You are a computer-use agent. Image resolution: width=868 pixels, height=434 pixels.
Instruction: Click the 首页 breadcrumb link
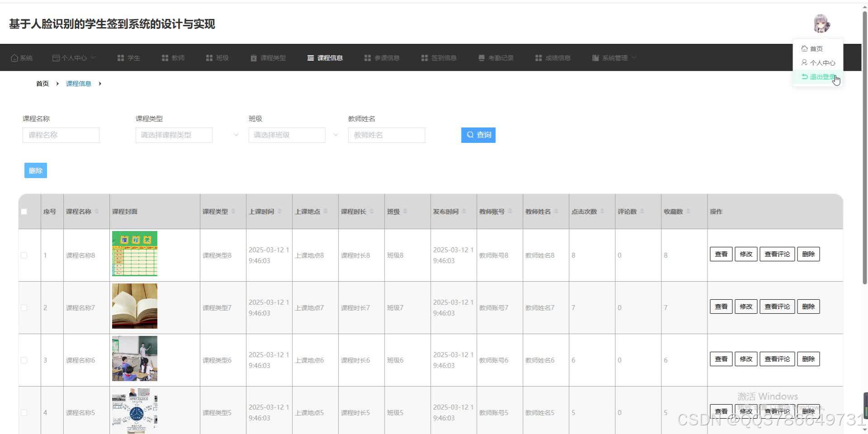point(42,84)
